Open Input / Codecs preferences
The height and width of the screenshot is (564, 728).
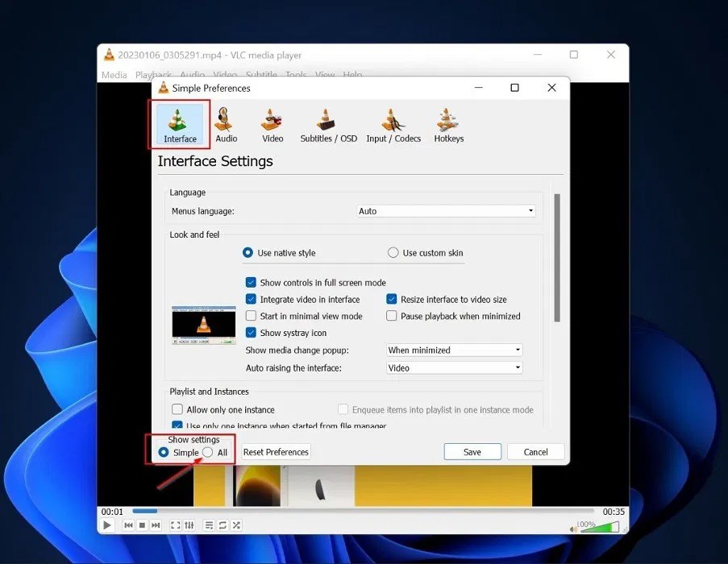[x=393, y=125]
